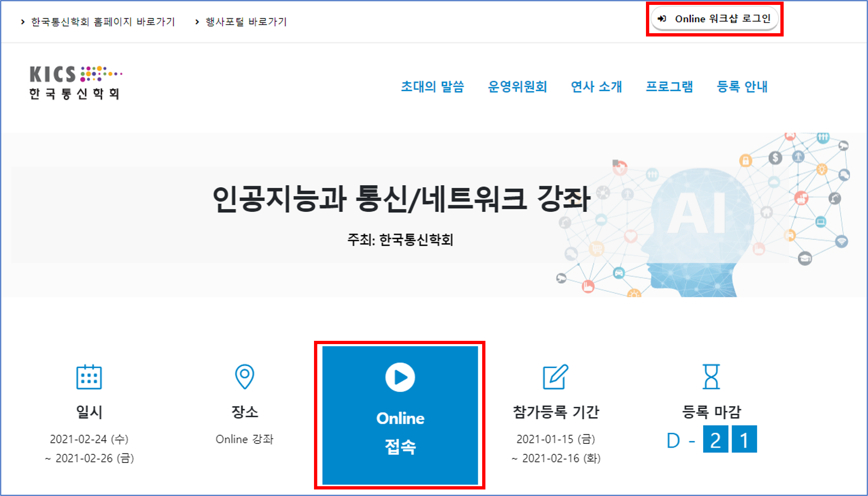The height and width of the screenshot is (496, 868).
Task: Click chevron before 행사포털 바로가기
Action: coord(197,22)
